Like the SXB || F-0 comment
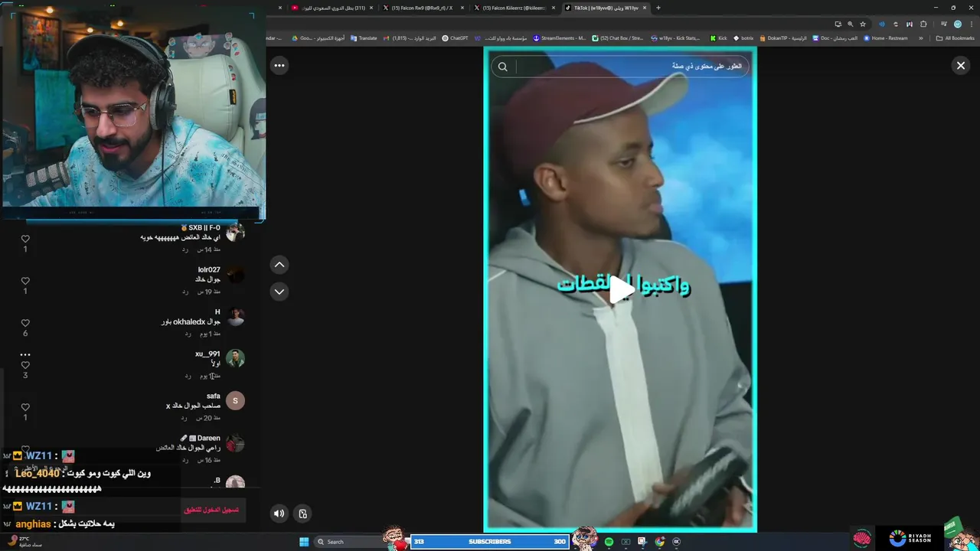 (x=25, y=239)
